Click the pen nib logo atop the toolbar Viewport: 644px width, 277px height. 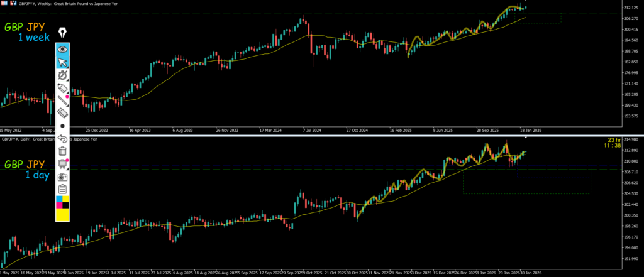[x=63, y=33]
